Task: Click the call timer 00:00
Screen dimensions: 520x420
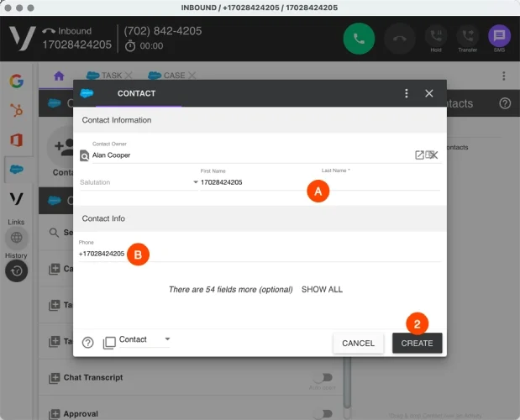Action: (144, 45)
